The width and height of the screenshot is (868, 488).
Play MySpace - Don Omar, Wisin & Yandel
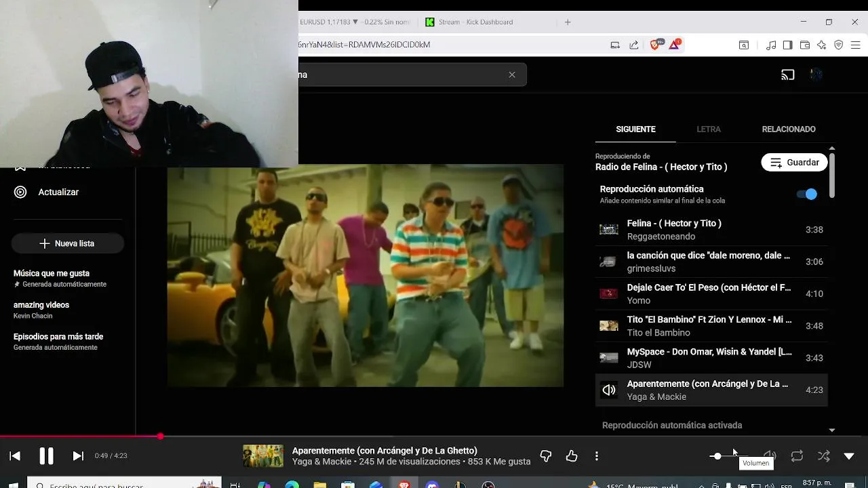point(711,358)
